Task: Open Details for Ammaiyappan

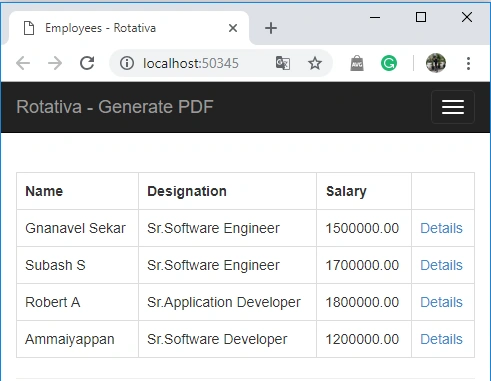Action: [441, 339]
